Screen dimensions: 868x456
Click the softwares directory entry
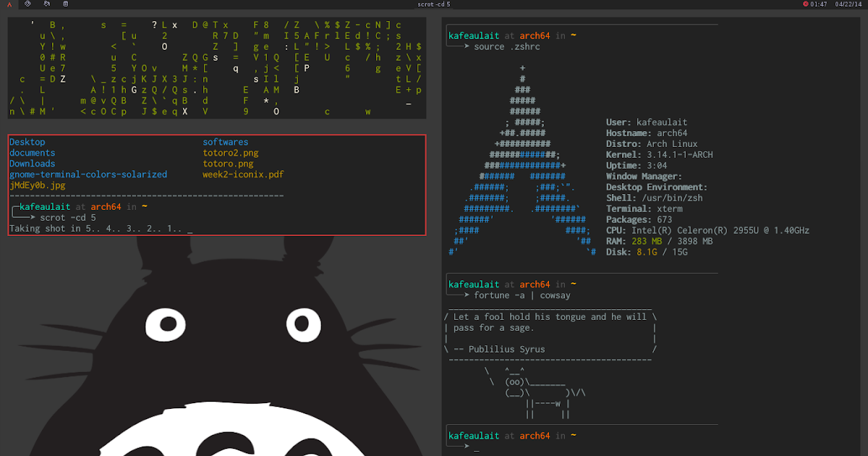(226, 143)
